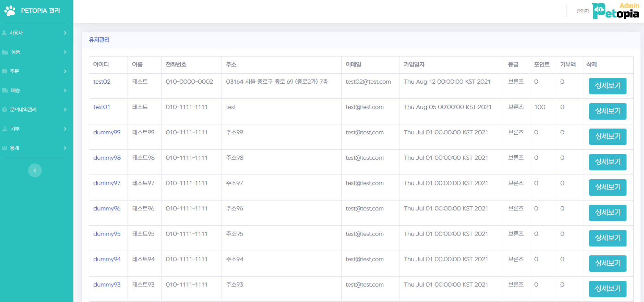Expand the 주문 menu chevron

click(x=65, y=71)
